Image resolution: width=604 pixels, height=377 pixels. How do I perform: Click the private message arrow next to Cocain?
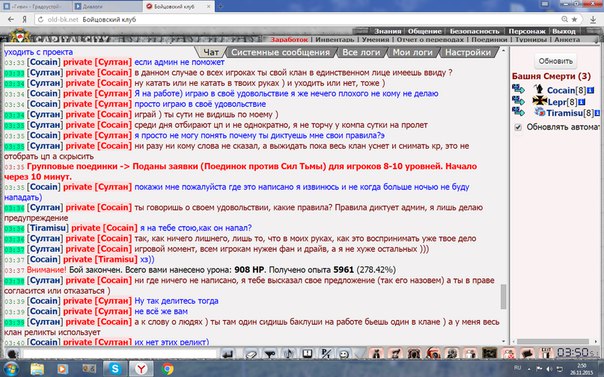518,89
